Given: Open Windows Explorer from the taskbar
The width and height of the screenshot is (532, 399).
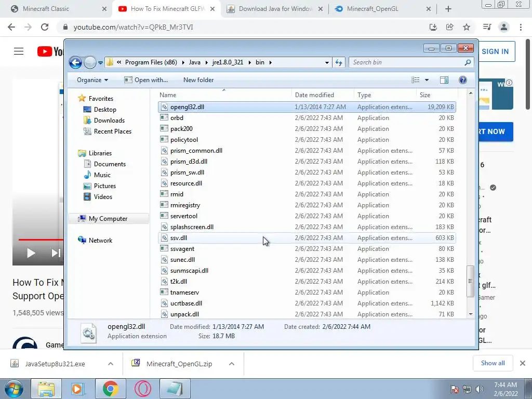Looking at the screenshot, I should tap(46, 389).
